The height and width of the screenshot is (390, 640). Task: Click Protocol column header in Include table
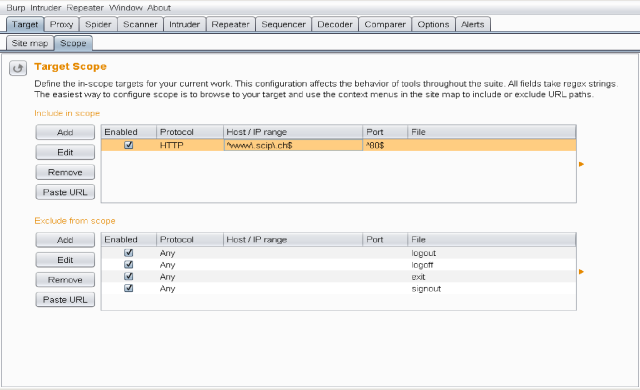tap(190, 132)
